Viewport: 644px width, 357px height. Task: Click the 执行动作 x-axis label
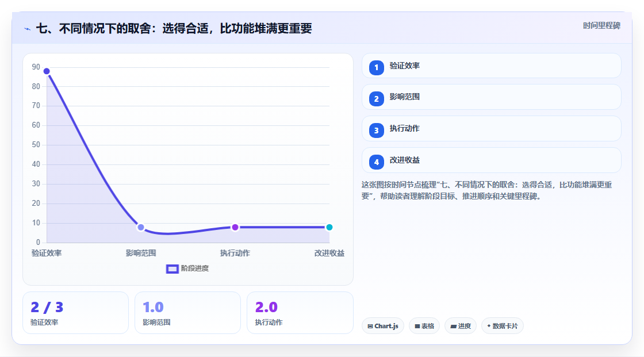pos(235,253)
